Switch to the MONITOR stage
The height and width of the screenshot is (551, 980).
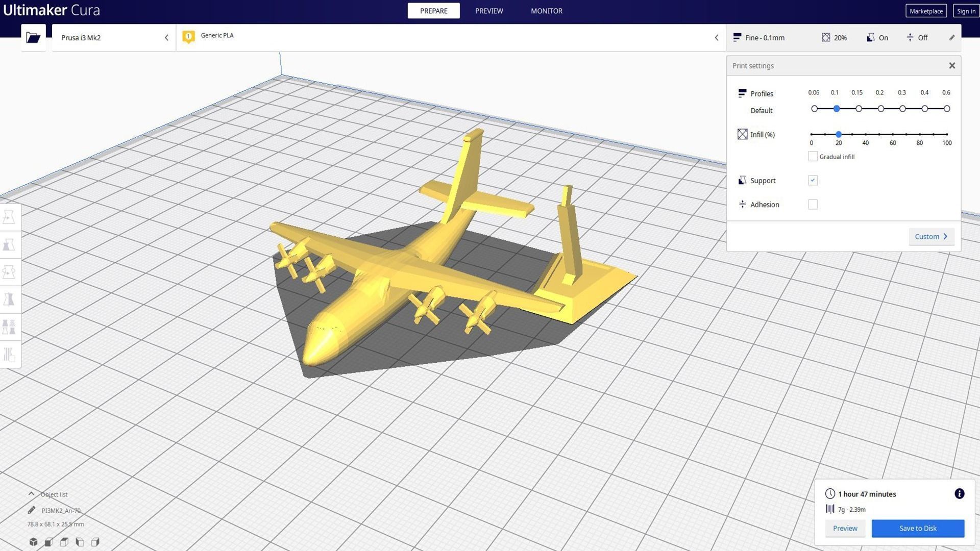point(547,11)
